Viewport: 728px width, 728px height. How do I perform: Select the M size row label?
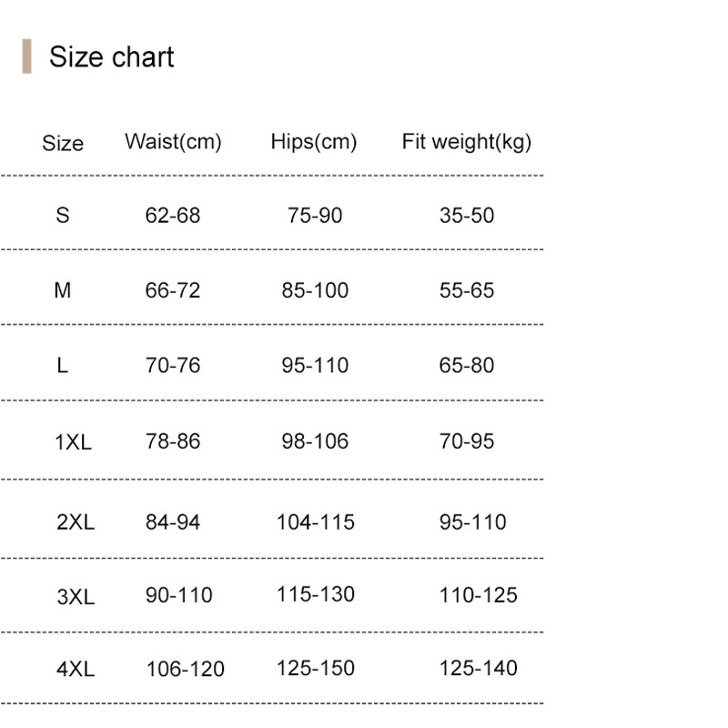point(63,290)
